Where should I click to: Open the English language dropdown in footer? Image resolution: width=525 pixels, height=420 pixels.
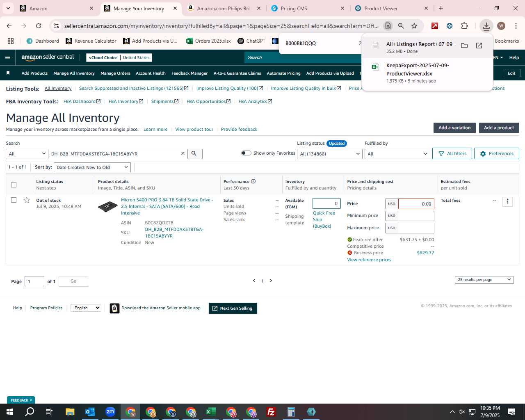click(x=86, y=308)
